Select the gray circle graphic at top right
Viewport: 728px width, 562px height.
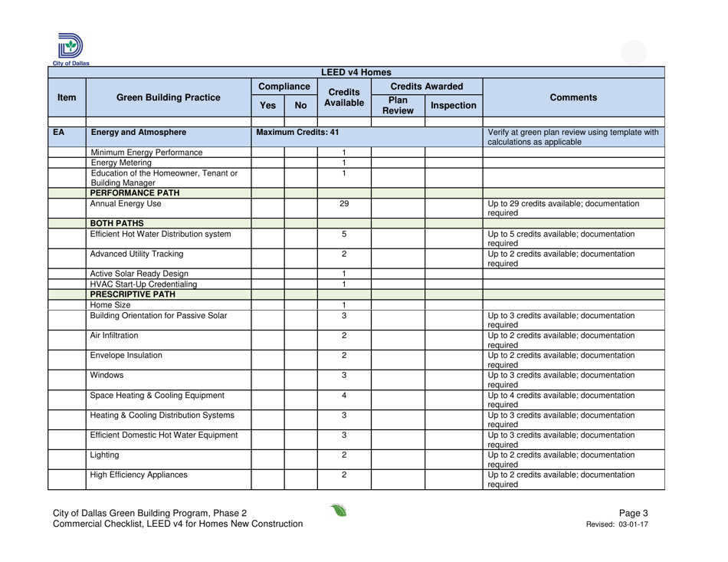[632, 51]
